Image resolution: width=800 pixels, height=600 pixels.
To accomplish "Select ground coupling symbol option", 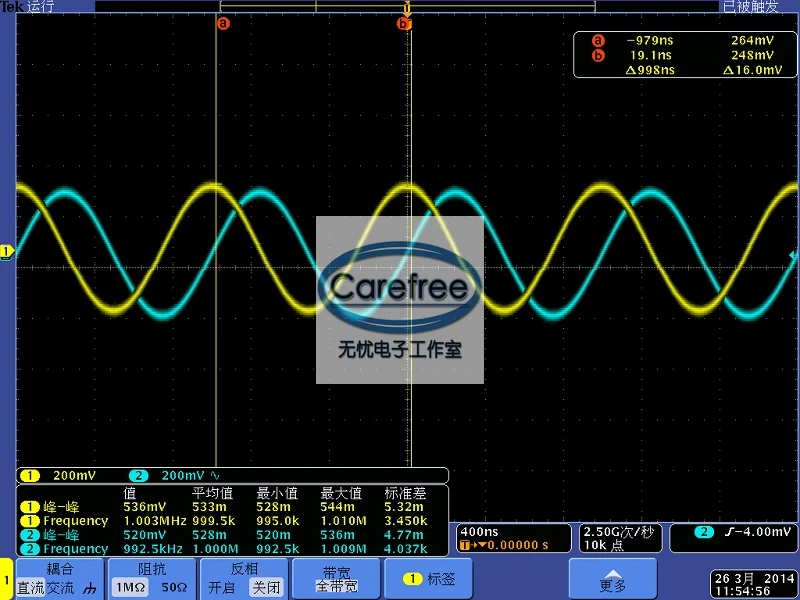I will (x=90, y=588).
